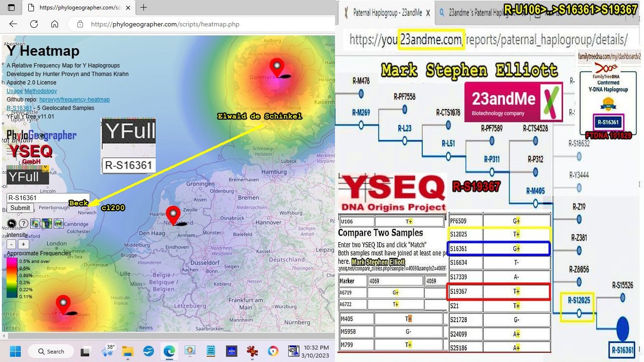Open the 10:32 PM clock and calendar
This screenshot has width=644, height=362.
point(317,351)
